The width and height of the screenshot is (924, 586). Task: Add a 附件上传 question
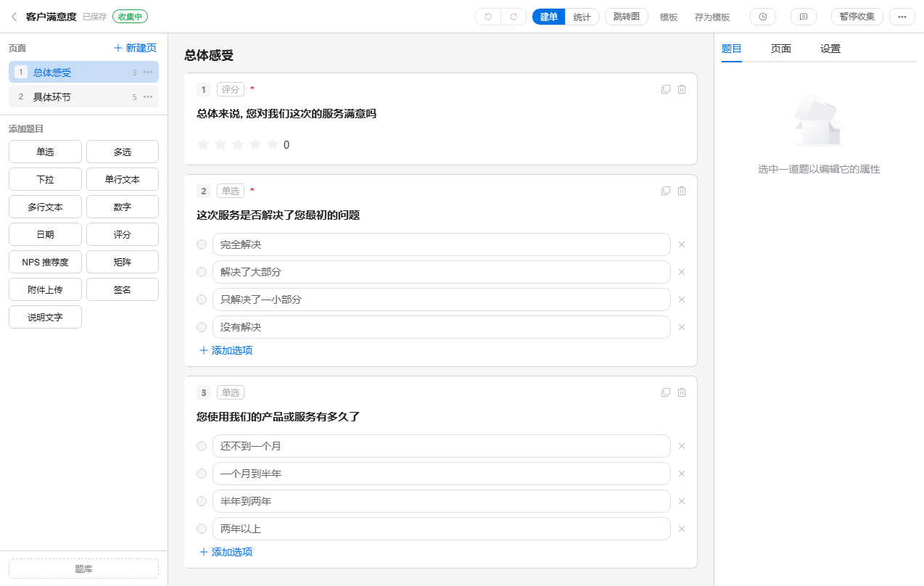click(45, 289)
